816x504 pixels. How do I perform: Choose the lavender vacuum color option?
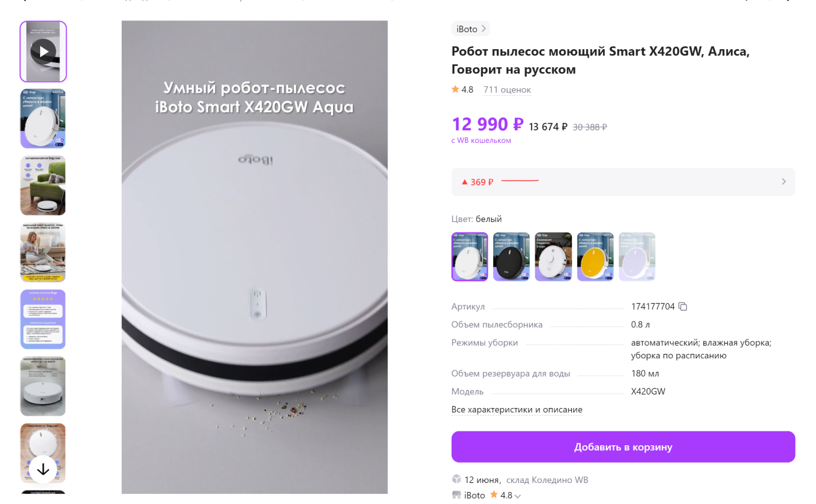tap(637, 257)
